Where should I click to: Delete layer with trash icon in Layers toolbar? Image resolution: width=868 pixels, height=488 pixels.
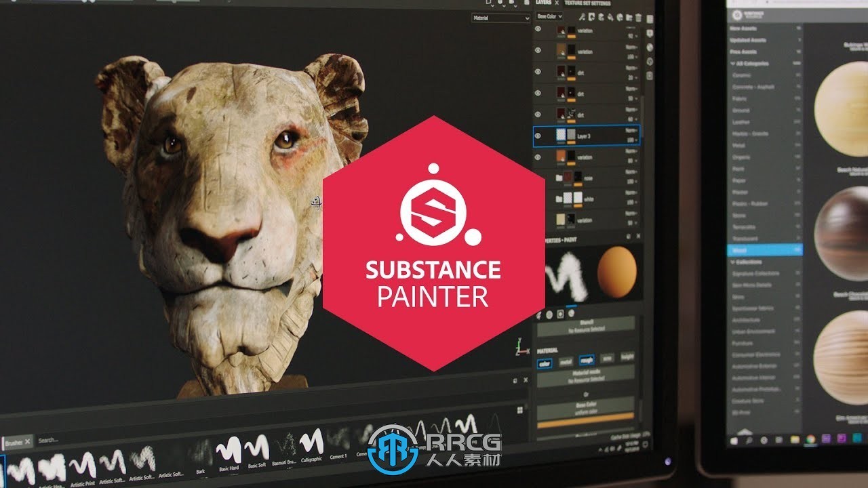click(638, 18)
